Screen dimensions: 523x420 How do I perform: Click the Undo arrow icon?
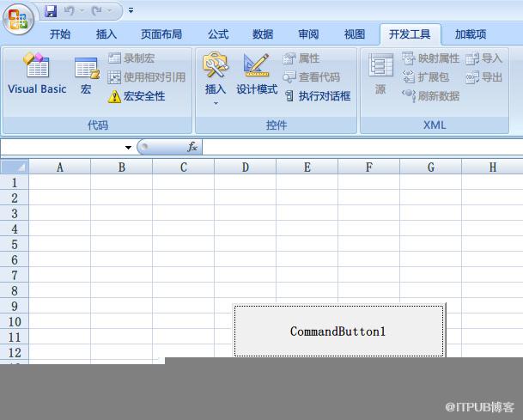pyautogui.click(x=70, y=10)
